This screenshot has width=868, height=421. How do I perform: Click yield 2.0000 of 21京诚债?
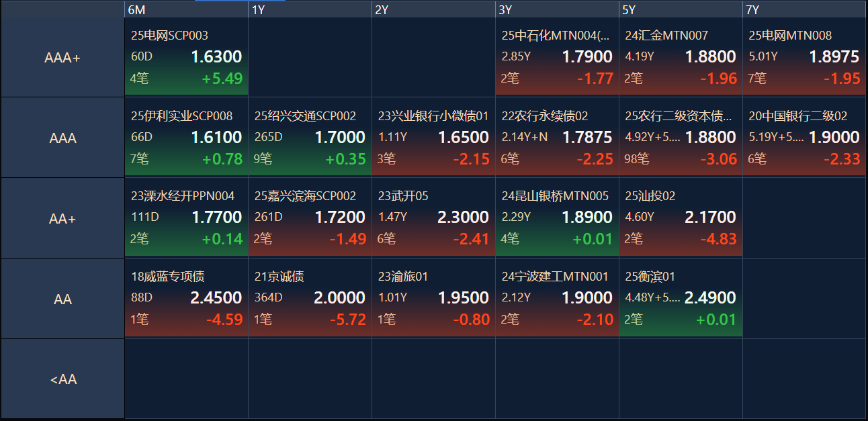click(x=340, y=298)
